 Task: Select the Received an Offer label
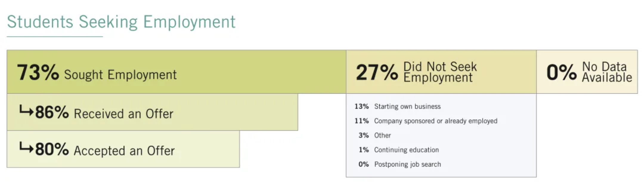(123, 114)
